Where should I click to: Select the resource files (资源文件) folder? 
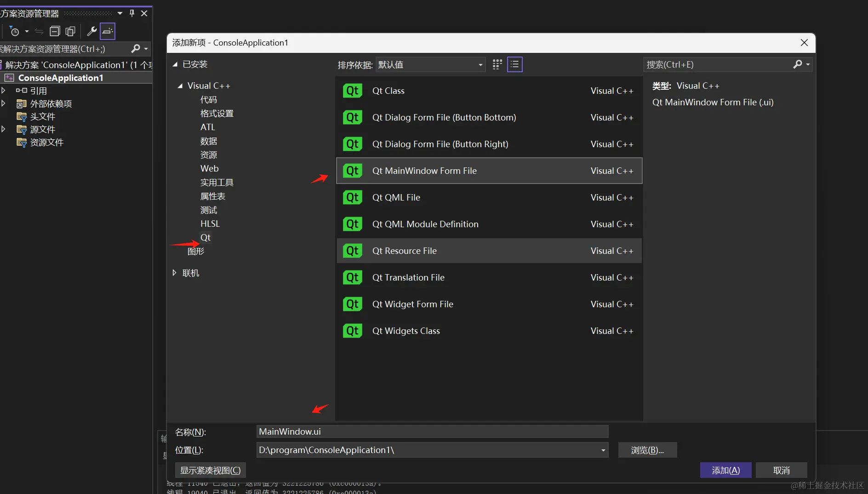(46, 142)
